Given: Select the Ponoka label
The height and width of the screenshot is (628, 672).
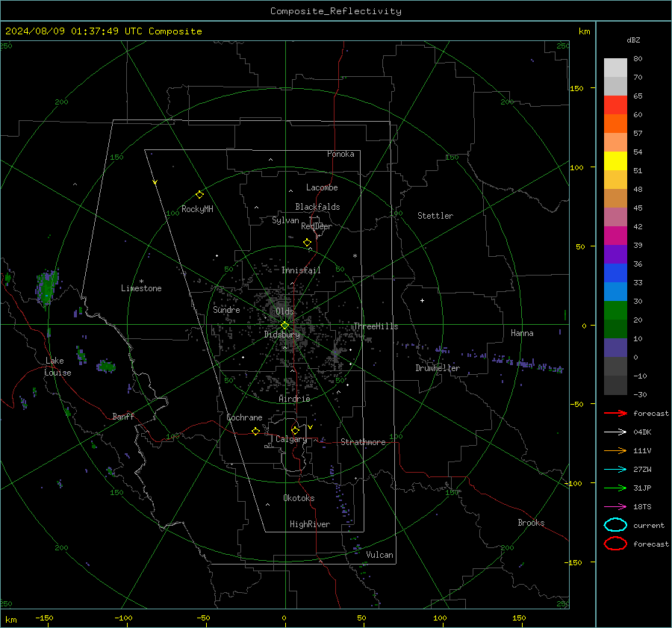Looking at the screenshot, I should [x=340, y=154].
